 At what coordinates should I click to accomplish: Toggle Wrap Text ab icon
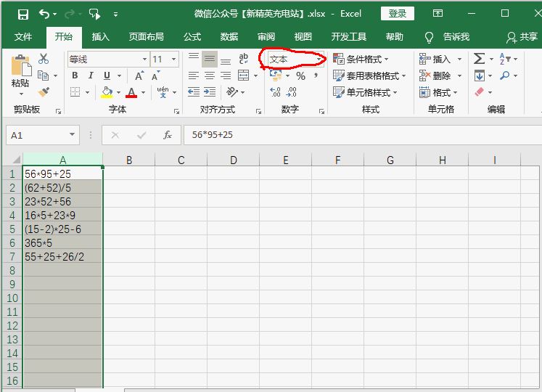(x=243, y=59)
